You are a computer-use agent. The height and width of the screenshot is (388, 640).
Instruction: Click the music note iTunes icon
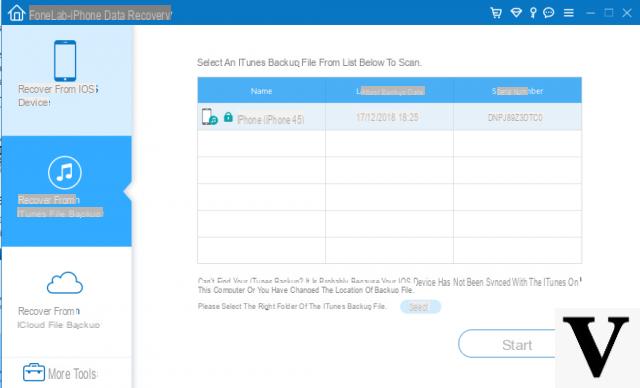(64, 173)
